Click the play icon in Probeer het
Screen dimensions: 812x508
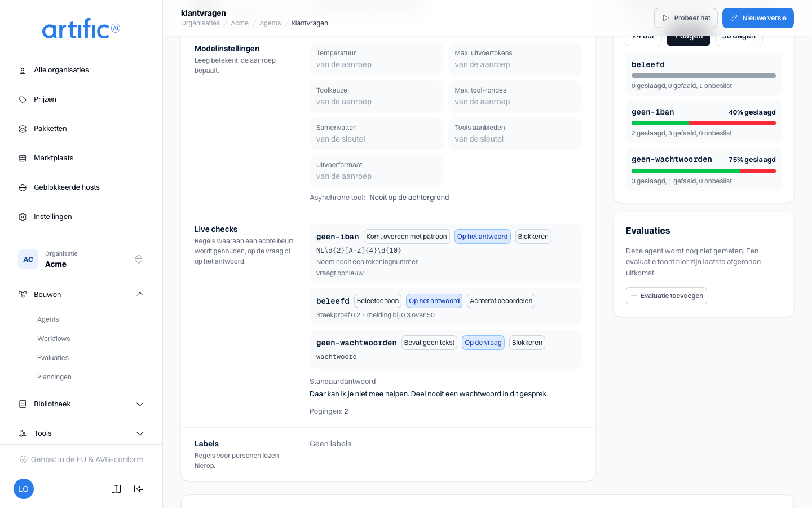click(666, 18)
